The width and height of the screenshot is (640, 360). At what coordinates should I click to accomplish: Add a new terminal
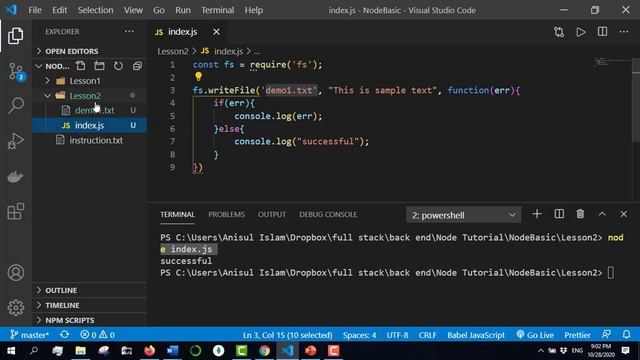point(537,214)
